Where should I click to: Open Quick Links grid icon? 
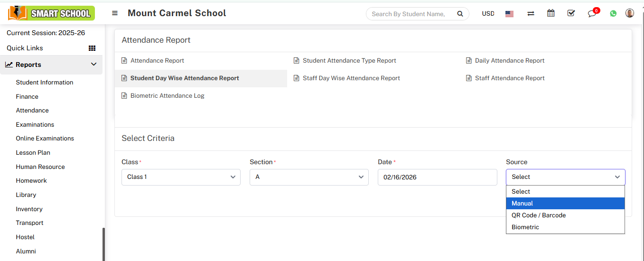click(x=92, y=48)
